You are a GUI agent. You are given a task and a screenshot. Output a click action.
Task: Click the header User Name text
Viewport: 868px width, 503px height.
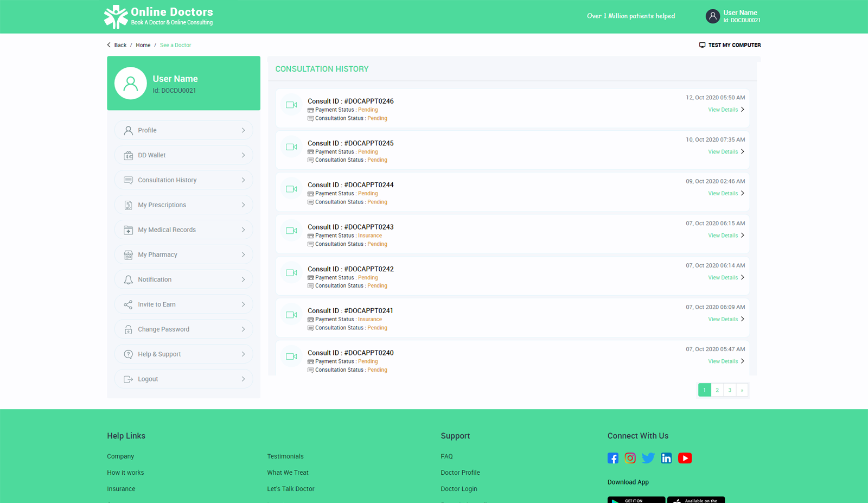[x=740, y=12]
